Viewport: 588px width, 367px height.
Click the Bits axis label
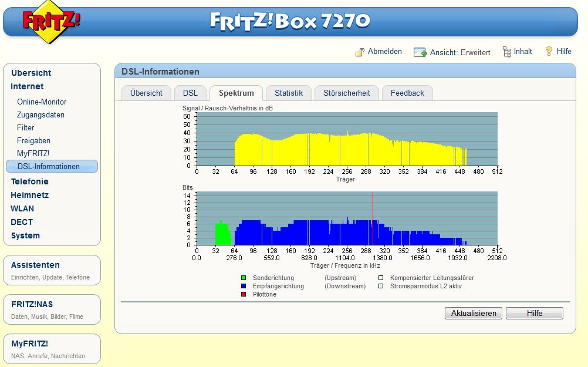pyautogui.click(x=188, y=188)
